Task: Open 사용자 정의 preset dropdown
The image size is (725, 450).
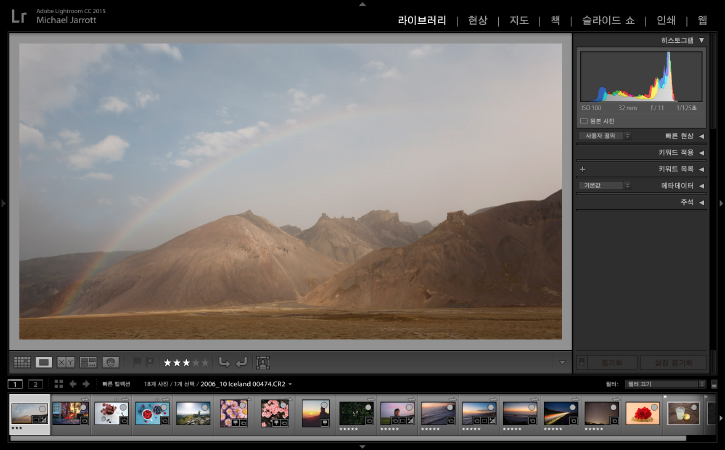Action: (x=605, y=136)
